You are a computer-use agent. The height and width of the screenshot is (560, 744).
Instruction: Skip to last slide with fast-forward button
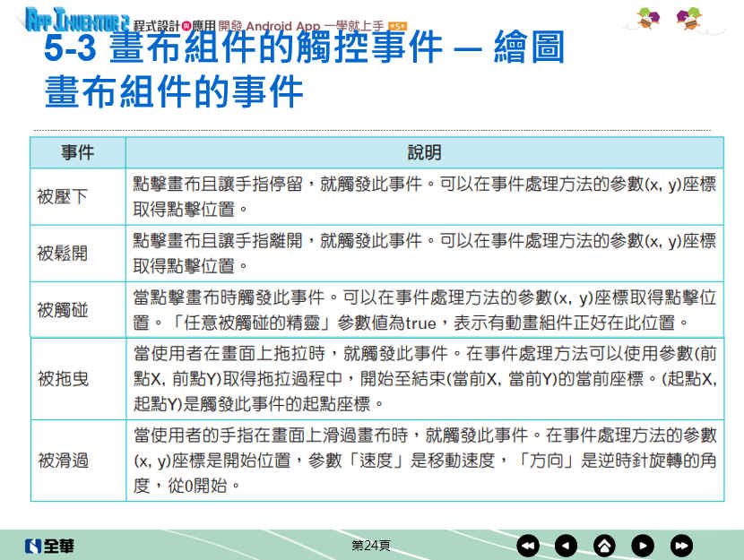click(x=682, y=545)
